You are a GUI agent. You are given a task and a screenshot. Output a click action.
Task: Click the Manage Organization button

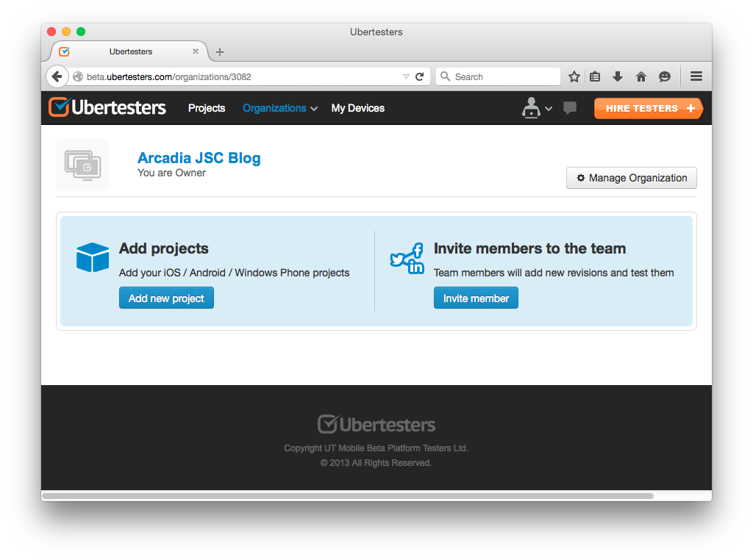(631, 178)
